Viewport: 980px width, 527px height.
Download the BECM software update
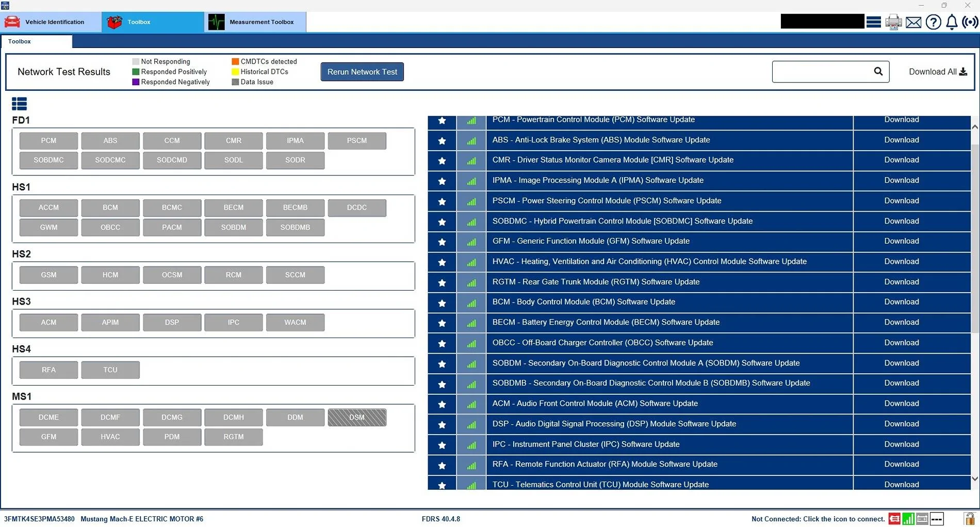901,322
